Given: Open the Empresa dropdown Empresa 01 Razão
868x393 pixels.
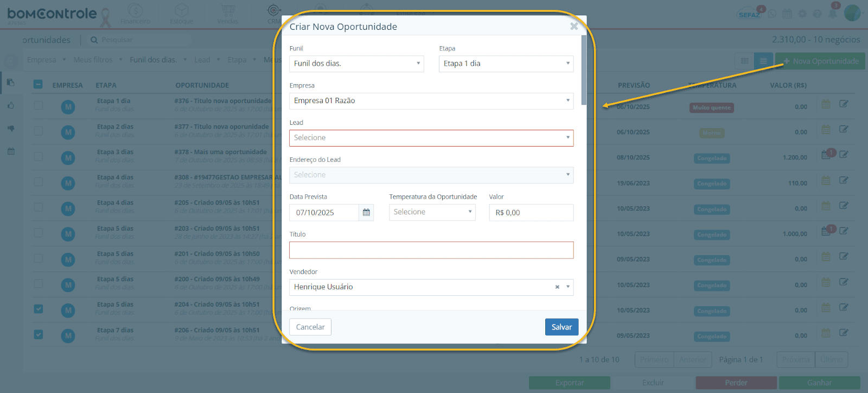Looking at the screenshot, I should pyautogui.click(x=431, y=101).
